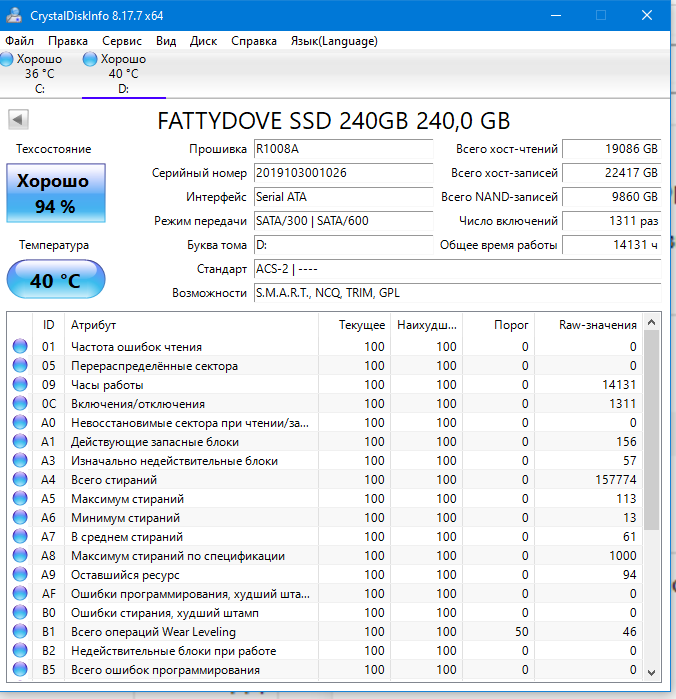Open the Язык(Language) menu
This screenshot has height=699, width=676.
tap(334, 41)
